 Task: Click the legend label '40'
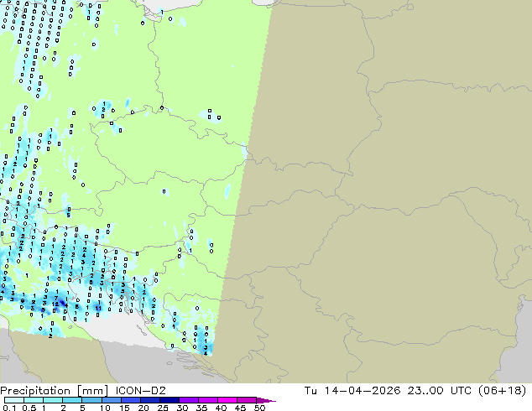click(221, 408)
